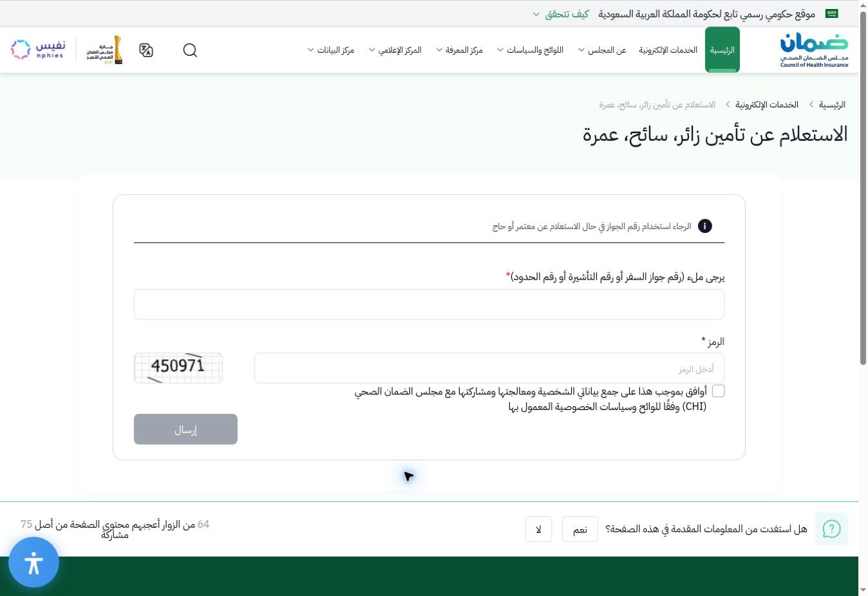The width and height of the screenshot is (868, 596).
Task: Expand the عن المجلس menu
Action: 602,50
